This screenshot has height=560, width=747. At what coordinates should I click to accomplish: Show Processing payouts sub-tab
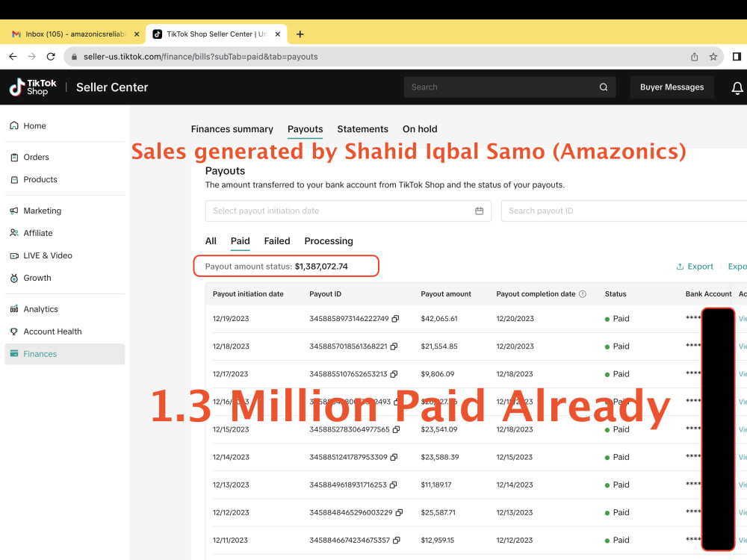click(x=329, y=241)
